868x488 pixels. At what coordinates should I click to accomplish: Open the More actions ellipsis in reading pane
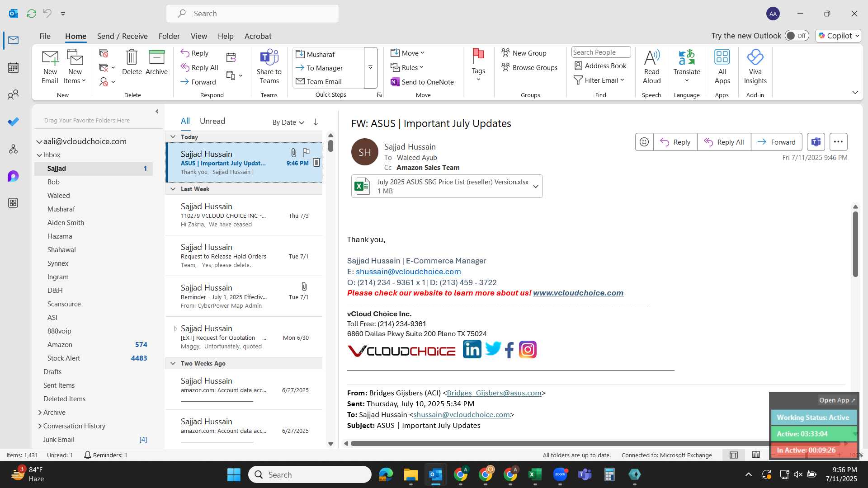click(838, 142)
